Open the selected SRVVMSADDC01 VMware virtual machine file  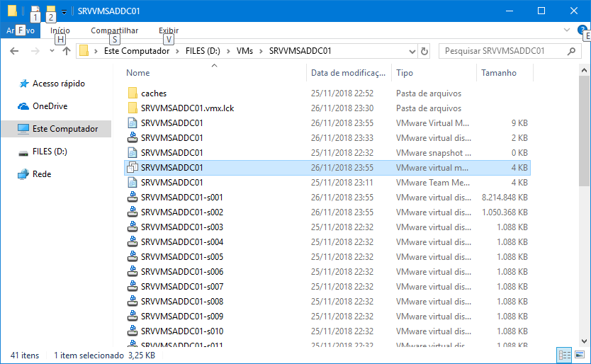pos(171,168)
